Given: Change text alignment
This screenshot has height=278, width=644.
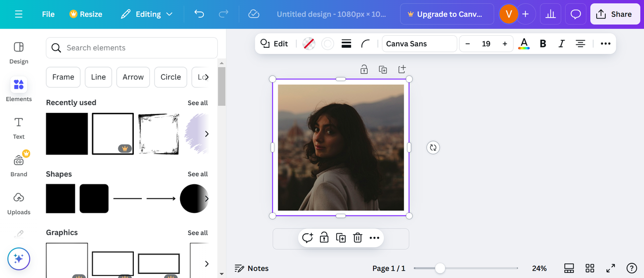Looking at the screenshot, I should [x=580, y=44].
